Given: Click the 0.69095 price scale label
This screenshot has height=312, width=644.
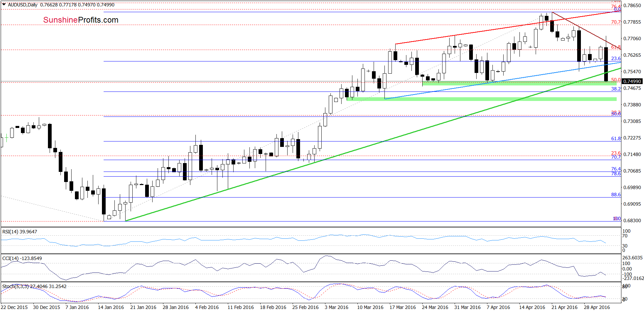Looking at the screenshot, I should coord(632,204).
